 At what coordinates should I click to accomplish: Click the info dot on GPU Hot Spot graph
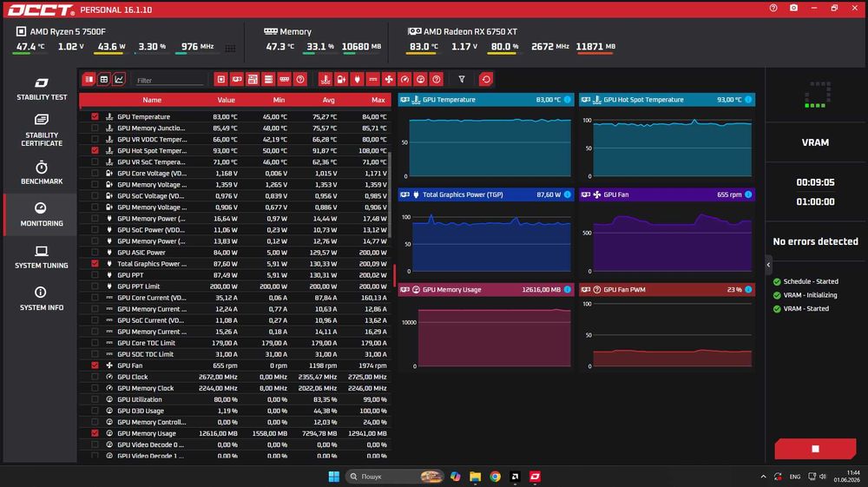[x=748, y=100]
